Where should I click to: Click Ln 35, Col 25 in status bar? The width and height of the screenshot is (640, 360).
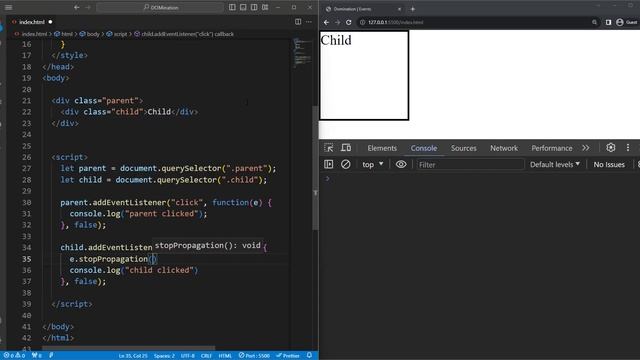(x=133, y=356)
